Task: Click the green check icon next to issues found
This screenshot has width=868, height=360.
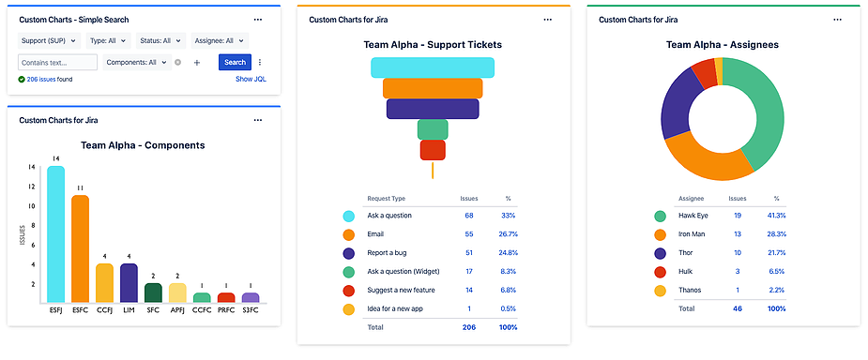Action: tap(22, 80)
